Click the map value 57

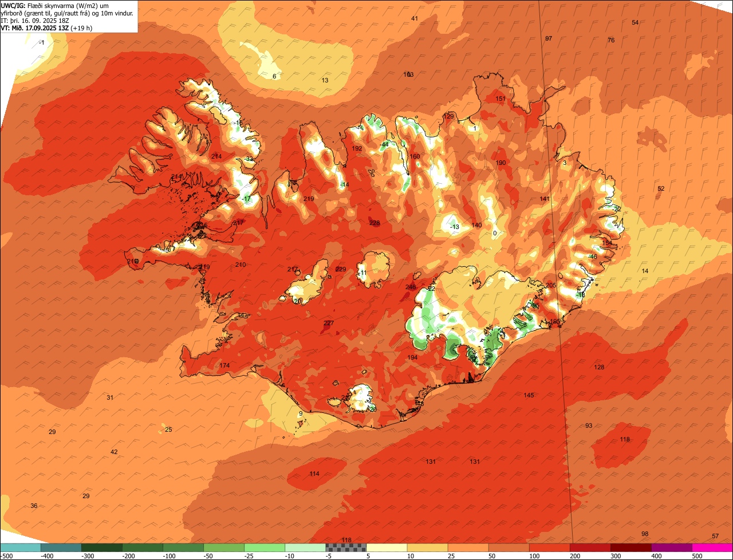[715, 537]
